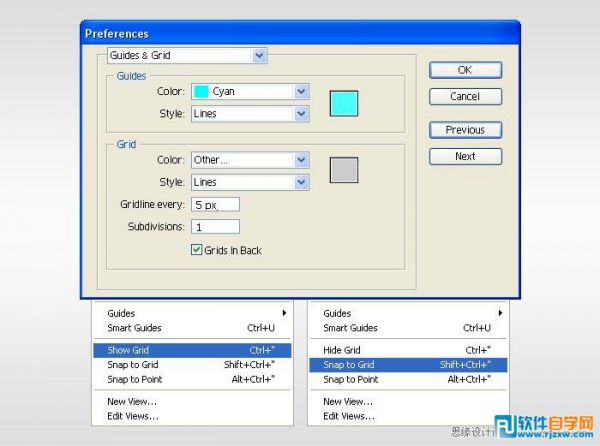
Task: Open the Guides submenu in the right menu
Action: pyautogui.click(x=408, y=313)
